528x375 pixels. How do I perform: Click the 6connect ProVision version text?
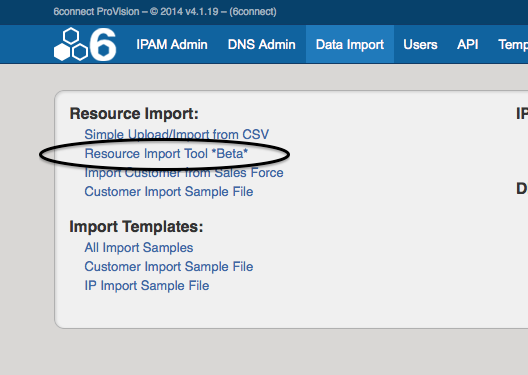pos(165,12)
